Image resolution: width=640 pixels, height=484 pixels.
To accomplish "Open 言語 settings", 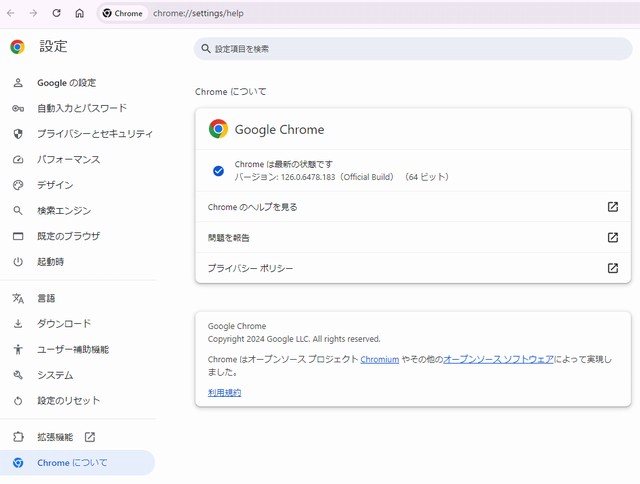I will point(78,298).
